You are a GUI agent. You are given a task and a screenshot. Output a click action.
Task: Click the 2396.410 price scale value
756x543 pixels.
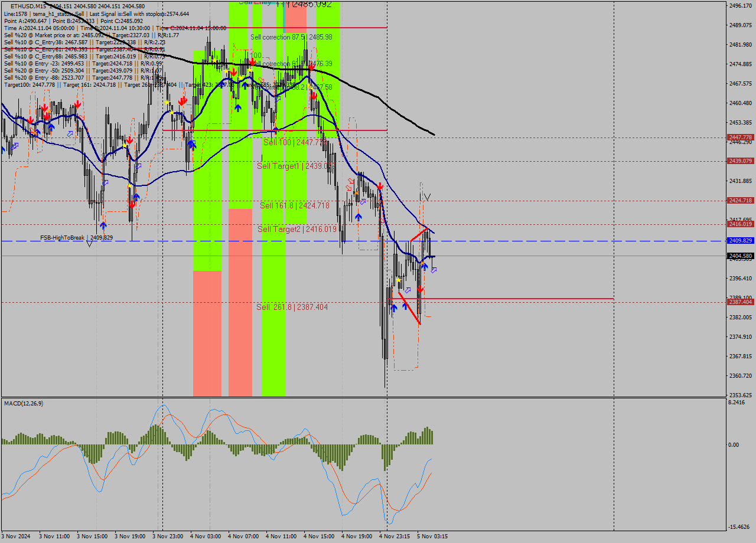pos(741,278)
